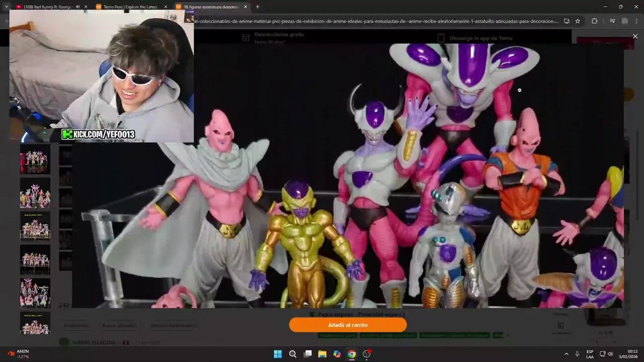Open the Windows Start menu

pos(278,354)
